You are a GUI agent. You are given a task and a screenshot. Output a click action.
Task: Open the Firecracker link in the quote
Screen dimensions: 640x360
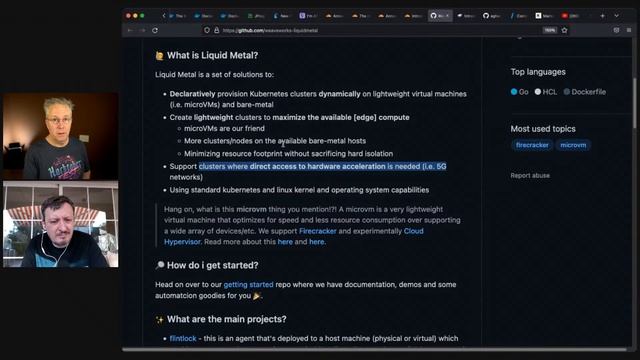tap(318, 231)
